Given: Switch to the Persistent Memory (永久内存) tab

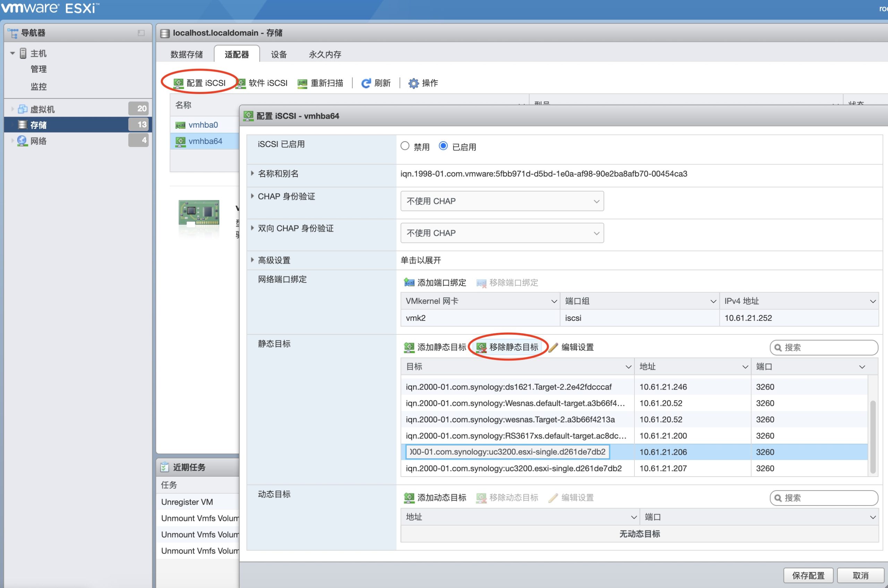Looking at the screenshot, I should pyautogui.click(x=325, y=54).
